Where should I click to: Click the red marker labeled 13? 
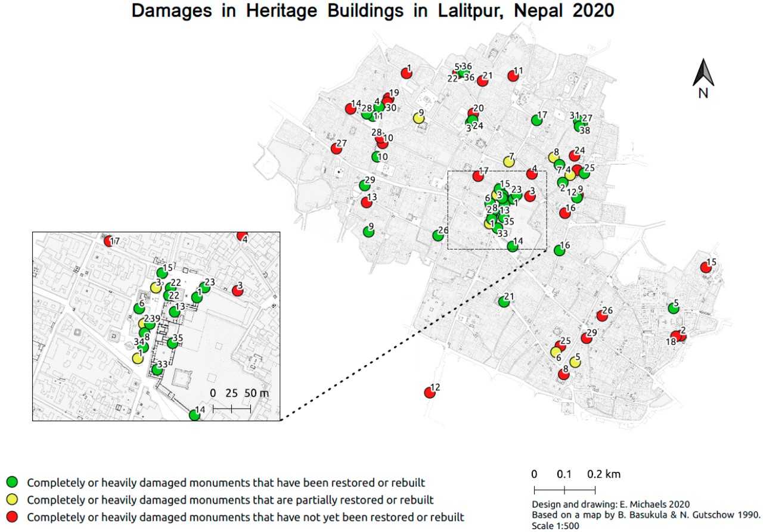point(367,203)
